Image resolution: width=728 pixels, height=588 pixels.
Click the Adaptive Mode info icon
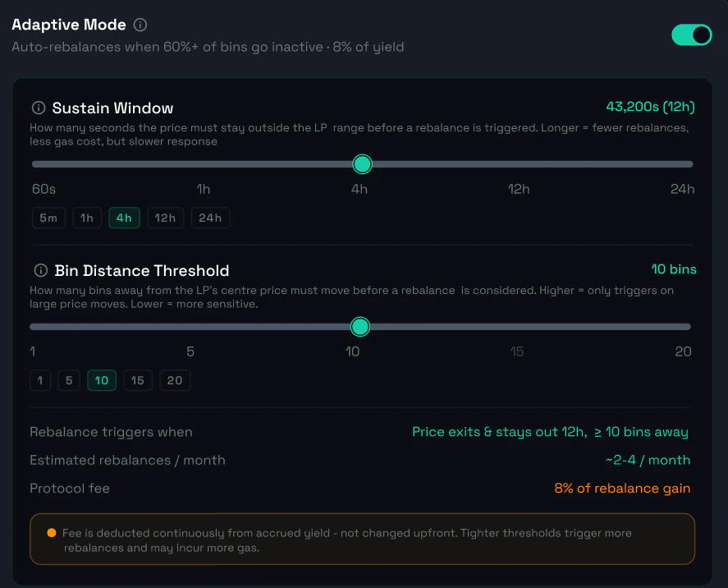[140, 25]
